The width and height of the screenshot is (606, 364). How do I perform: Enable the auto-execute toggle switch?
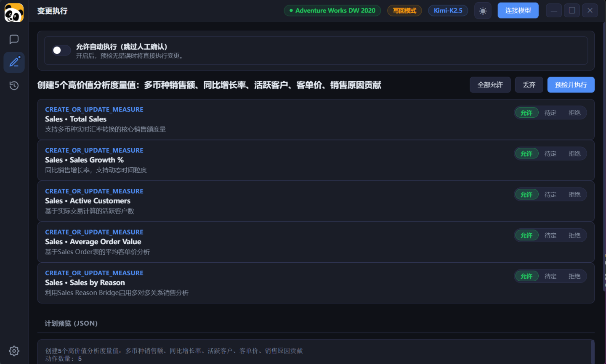tap(61, 50)
